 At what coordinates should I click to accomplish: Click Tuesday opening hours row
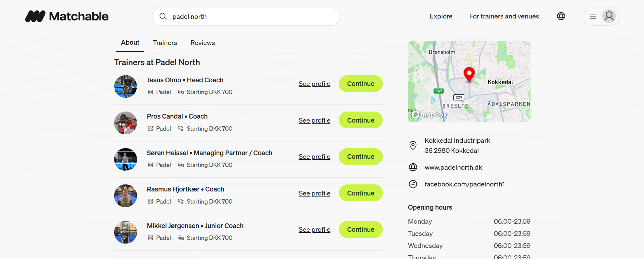point(469,233)
